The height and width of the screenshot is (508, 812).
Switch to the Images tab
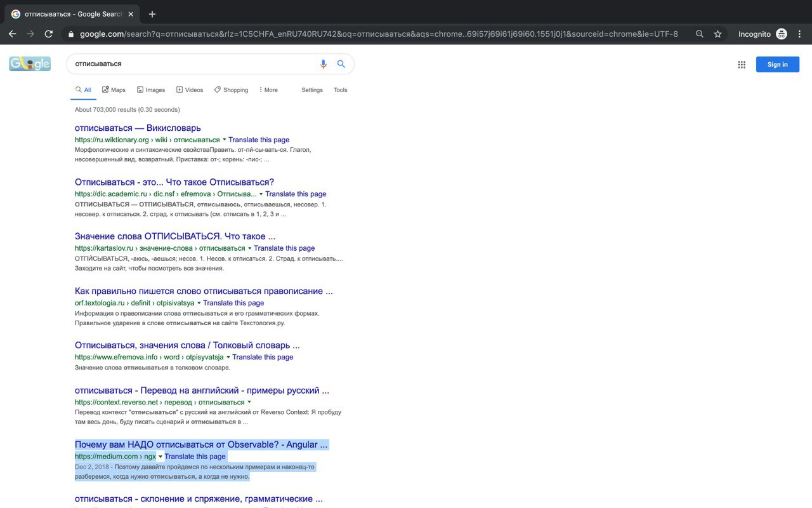click(x=151, y=90)
